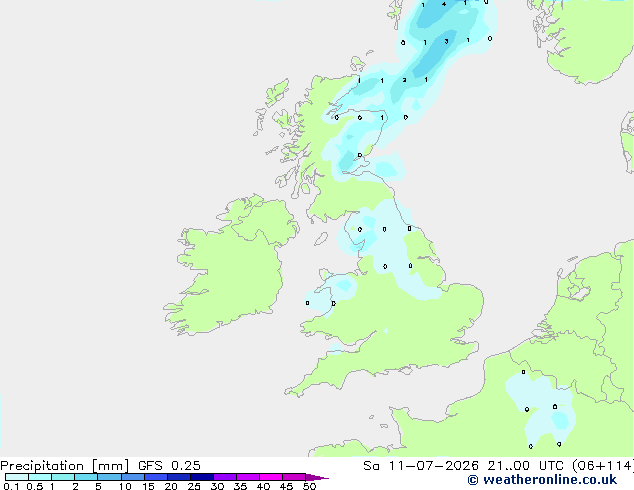Click the '0.1' legend scale label
The image size is (634, 490).
click(x=11, y=486)
